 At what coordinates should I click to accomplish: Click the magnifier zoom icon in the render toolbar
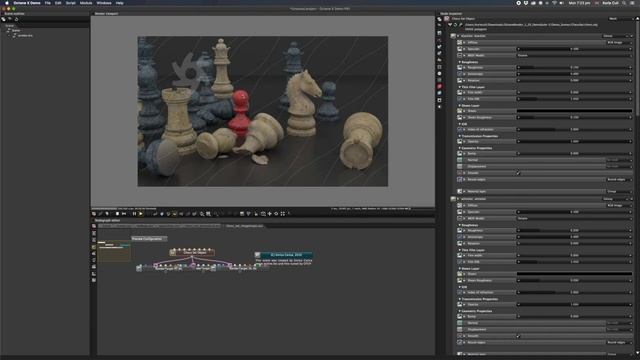(x=202, y=213)
